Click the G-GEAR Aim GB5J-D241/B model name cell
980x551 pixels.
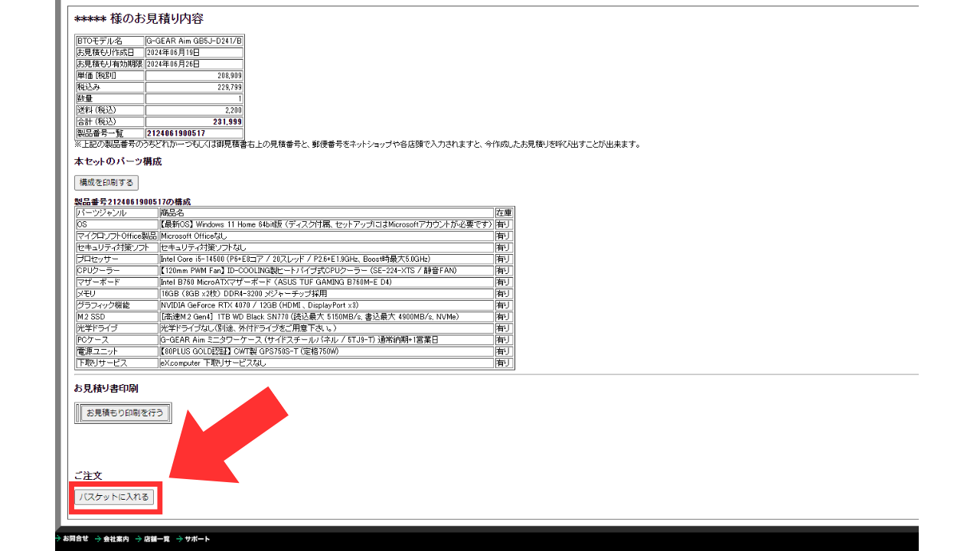click(194, 41)
